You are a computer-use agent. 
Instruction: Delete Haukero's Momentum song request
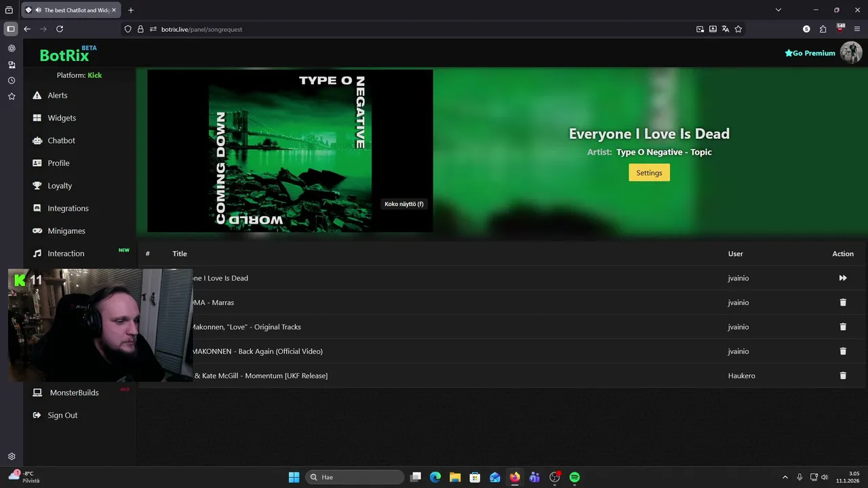pos(843,375)
